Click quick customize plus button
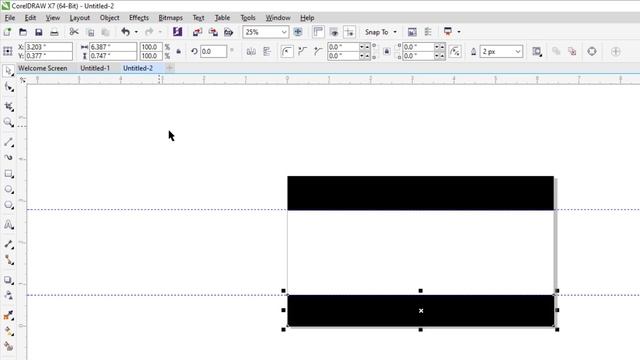Image resolution: width=640 pixels, height=360 pixels. tap(616, 51)
